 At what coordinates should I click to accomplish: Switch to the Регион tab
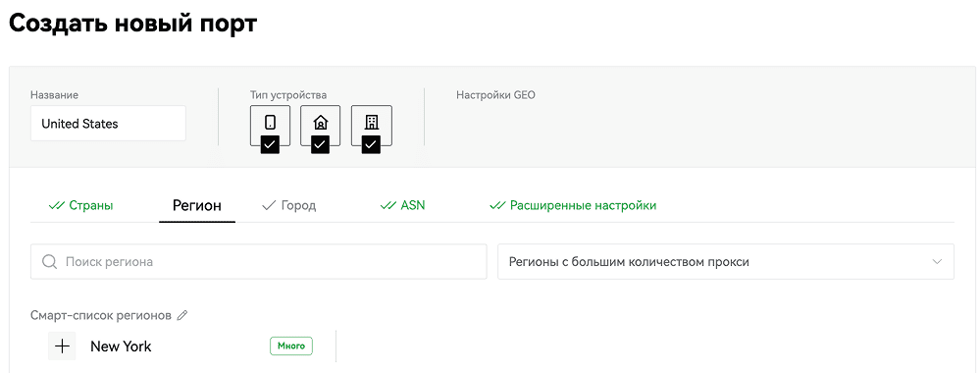pyautogui.click(x=197, y=205)
